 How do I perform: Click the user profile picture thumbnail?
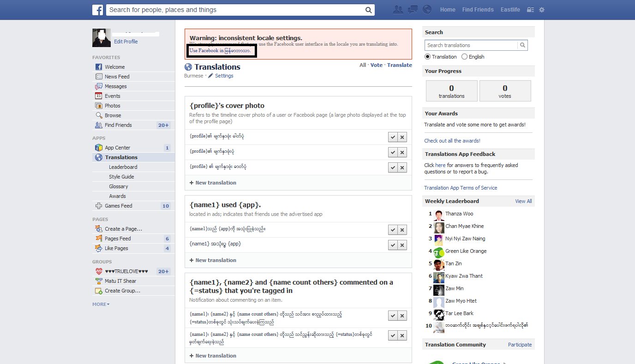tap(102, 38)
